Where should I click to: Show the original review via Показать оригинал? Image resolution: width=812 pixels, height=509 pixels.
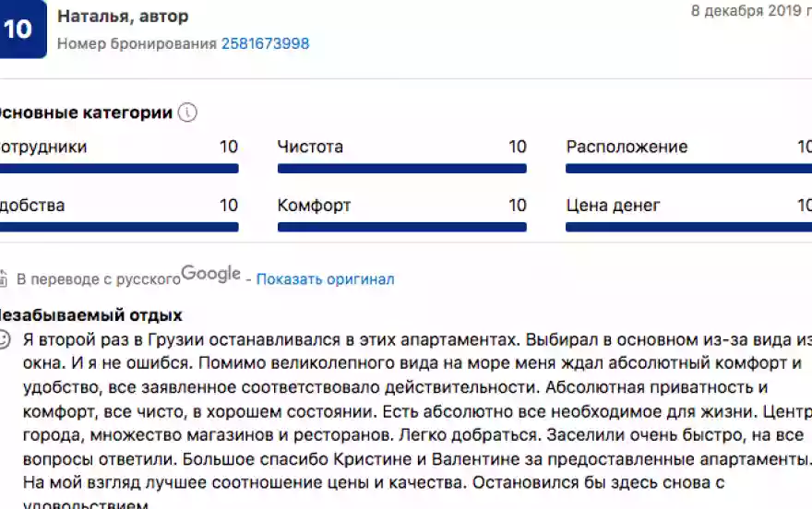[x=325, y=279]
